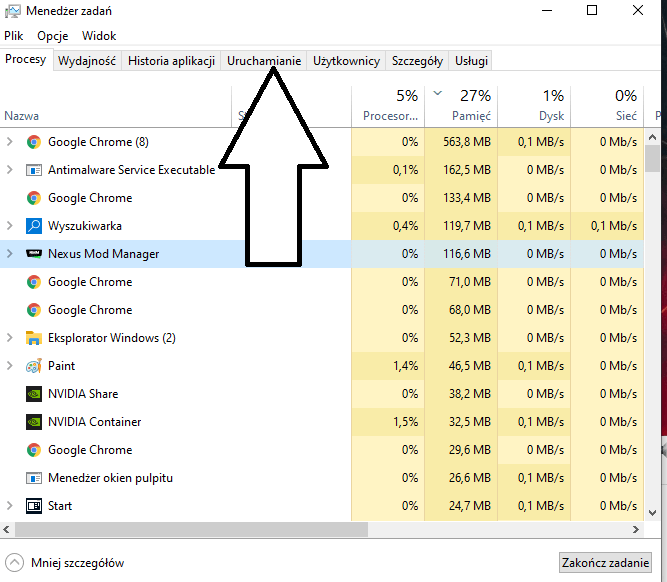Click the Mniej szczegółów circle arrow icon

[14, 563]
